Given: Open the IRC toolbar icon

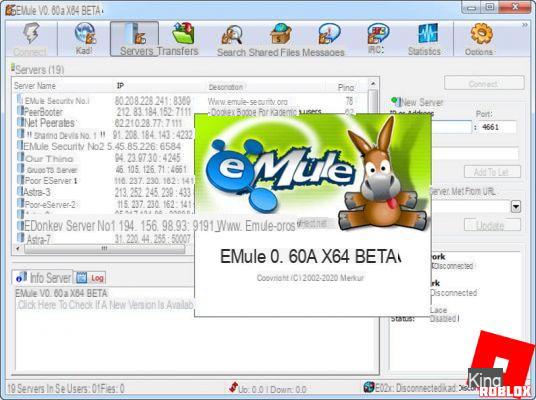Looking at the screenshot, I should [x=377, y=33].
